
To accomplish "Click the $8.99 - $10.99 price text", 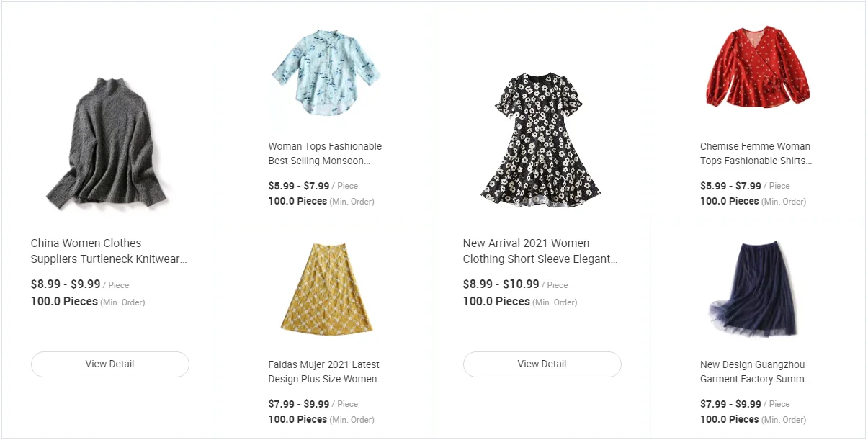I will (501, 284).
